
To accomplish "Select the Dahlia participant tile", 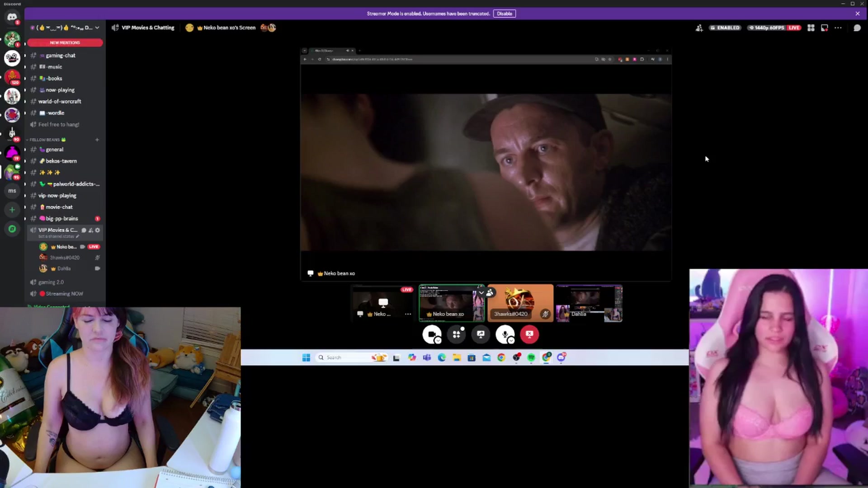I will [589, 303].
